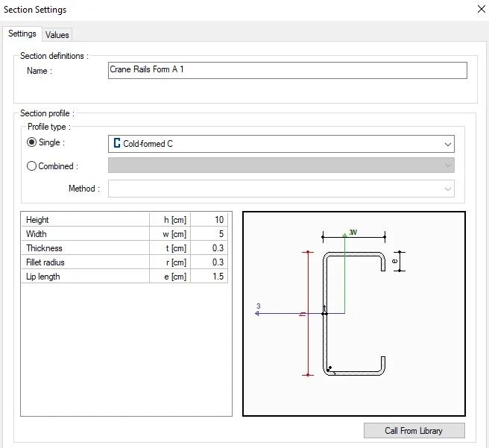Image resolution: width=489 pixels, height=448 pixels.
Task: Click the axis 3 label in preview
Action: tap(258, 306)
